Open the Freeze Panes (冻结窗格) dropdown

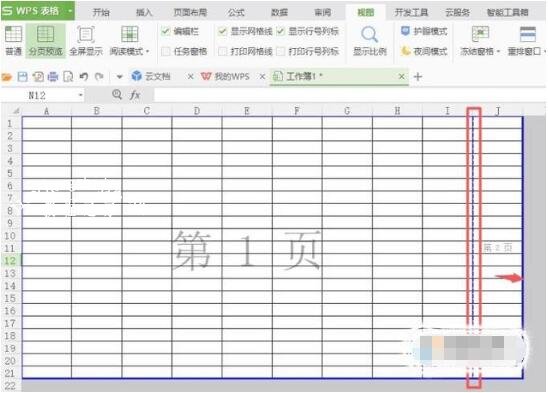(x=498, y=52)
